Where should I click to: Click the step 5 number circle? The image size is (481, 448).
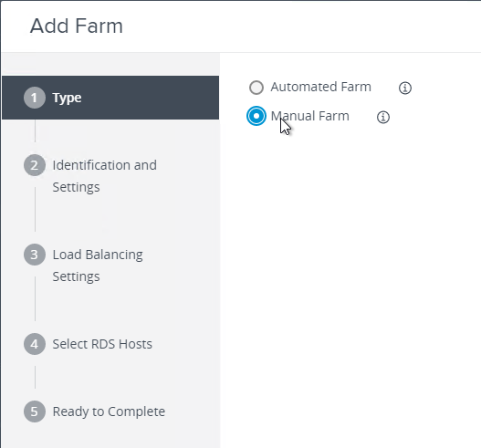click(x=35, y=412)
